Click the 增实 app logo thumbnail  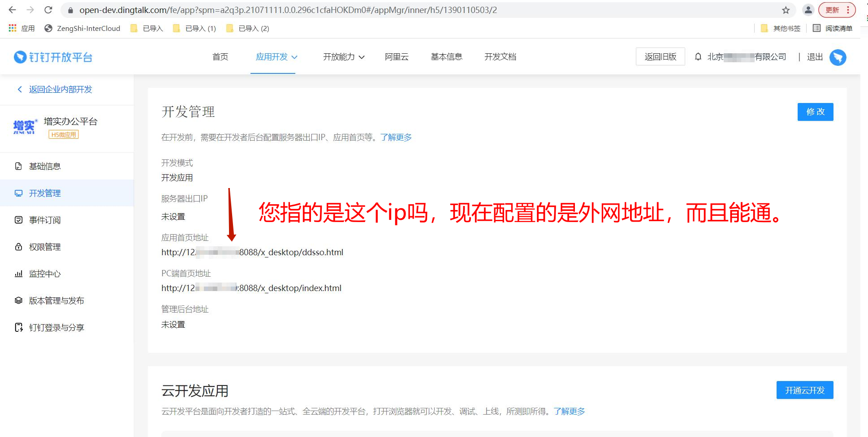25,127
